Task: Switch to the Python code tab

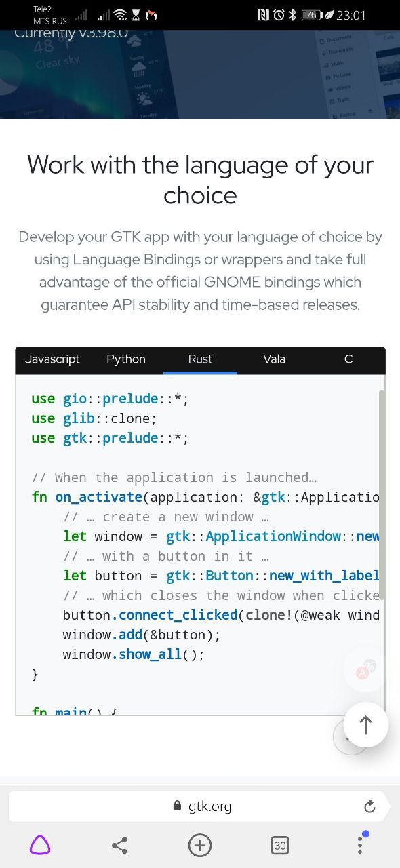Action: [126, 359]
